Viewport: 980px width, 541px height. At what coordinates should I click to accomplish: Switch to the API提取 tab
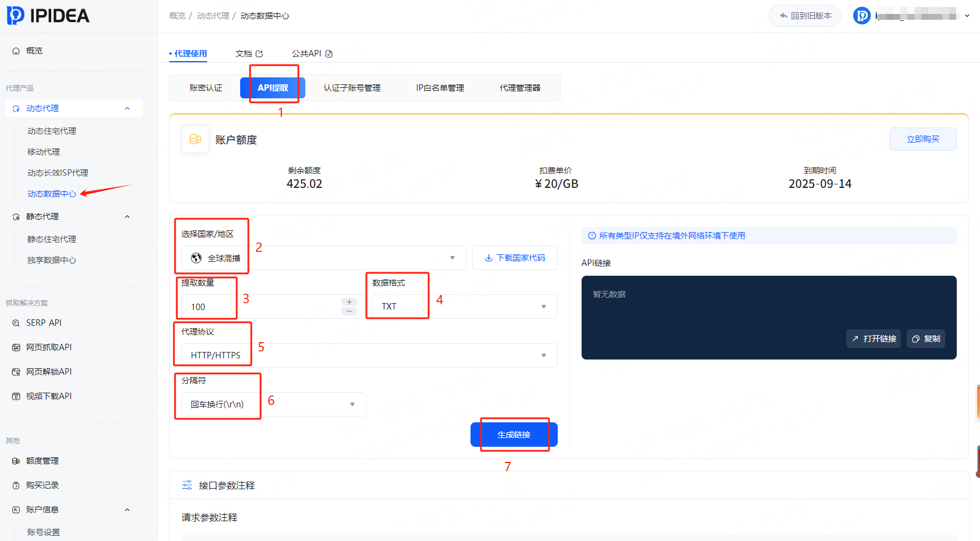[272, 88]
